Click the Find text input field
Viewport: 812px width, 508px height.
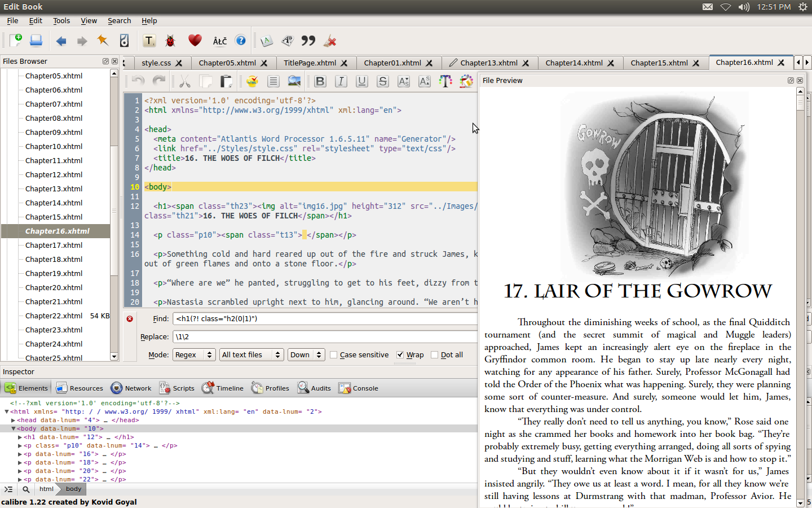click(324, 319)
